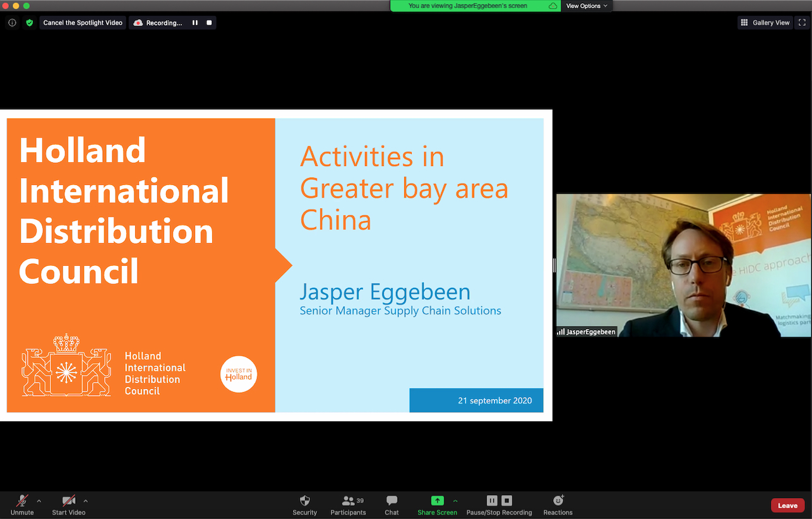Pause the recording in the top bar
Screen dimensions: 812x519
195,23
